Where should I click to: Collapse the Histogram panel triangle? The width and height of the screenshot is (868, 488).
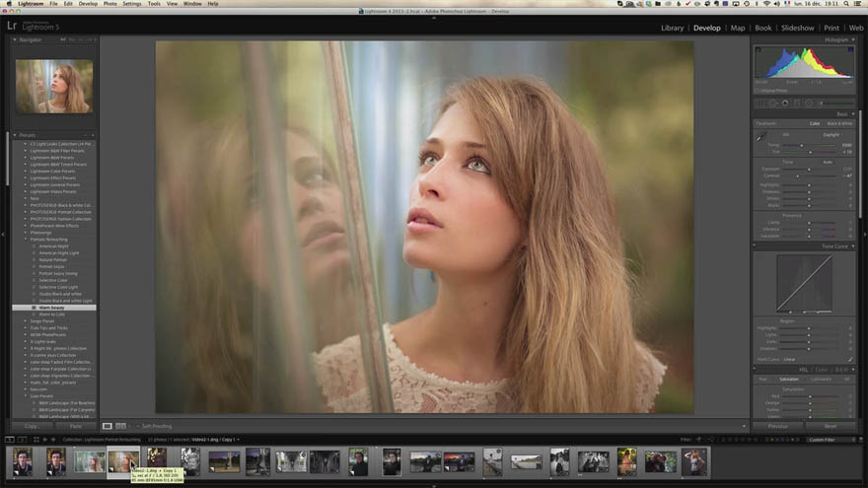[x=853, y=39]
